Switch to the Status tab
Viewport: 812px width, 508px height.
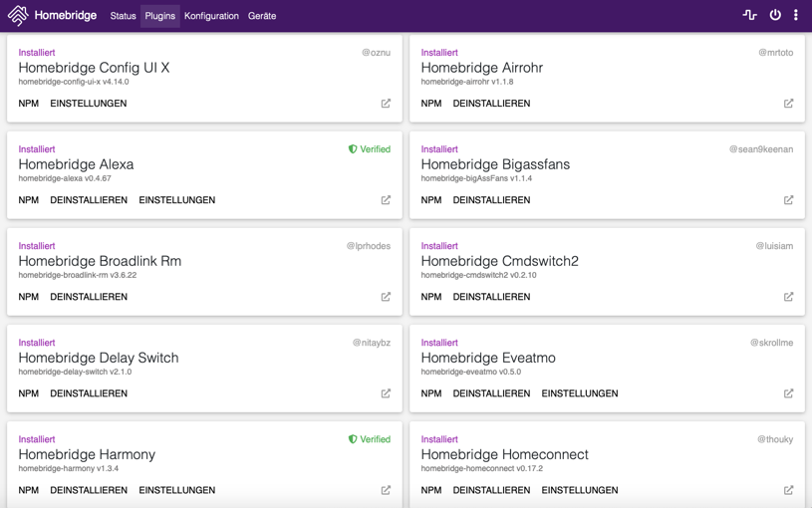pos(123,16)
